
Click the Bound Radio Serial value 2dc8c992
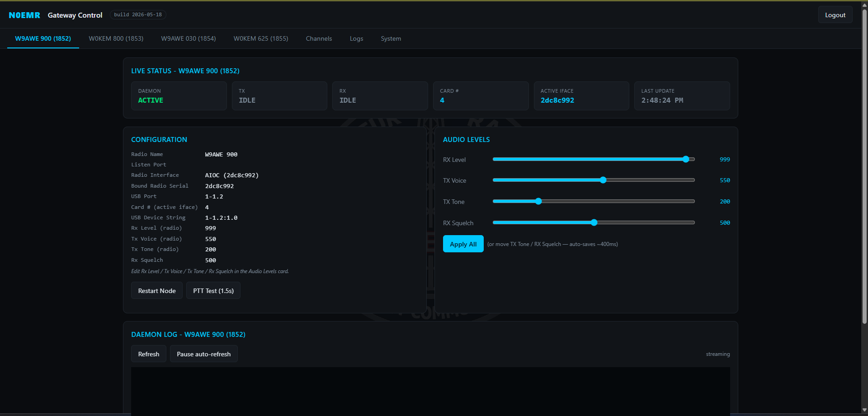(220, 186)
